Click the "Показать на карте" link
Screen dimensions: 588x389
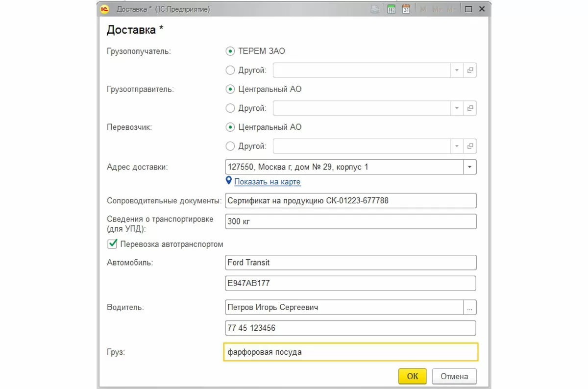tap(267, 182)
